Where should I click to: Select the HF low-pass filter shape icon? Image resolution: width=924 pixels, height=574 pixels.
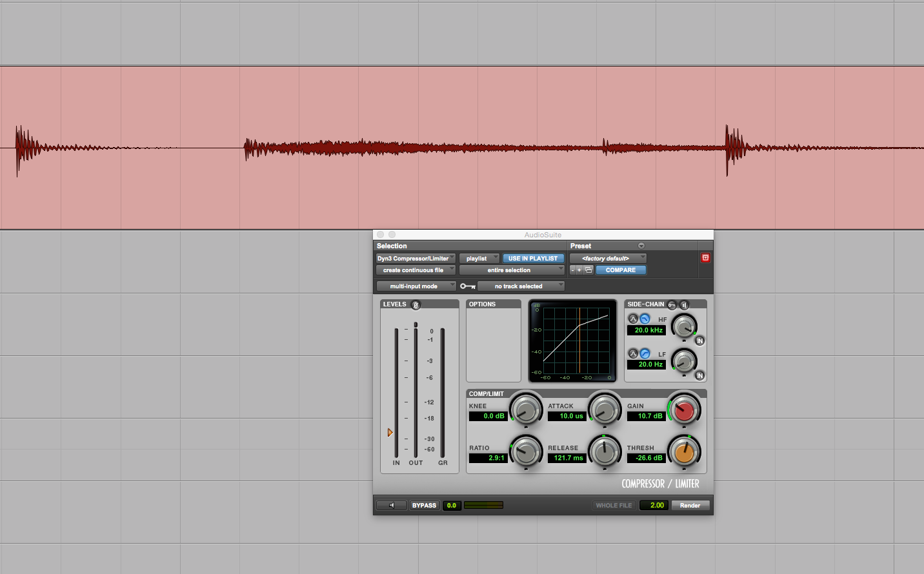tap(645, 319)
